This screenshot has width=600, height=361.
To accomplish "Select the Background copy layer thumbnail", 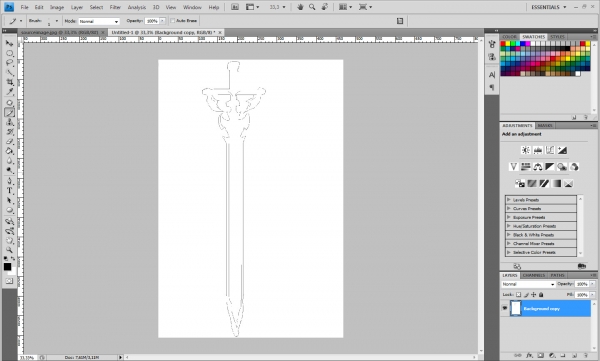I will (x=516, y=308).
